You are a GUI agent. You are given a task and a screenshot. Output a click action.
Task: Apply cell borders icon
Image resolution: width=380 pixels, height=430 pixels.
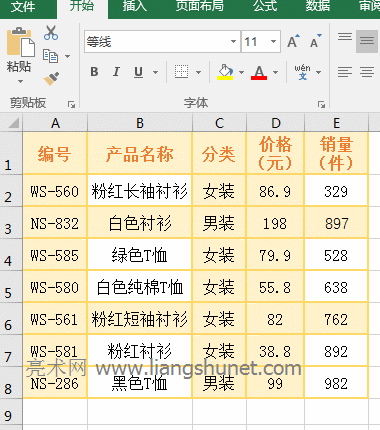[x=181, y=72]
